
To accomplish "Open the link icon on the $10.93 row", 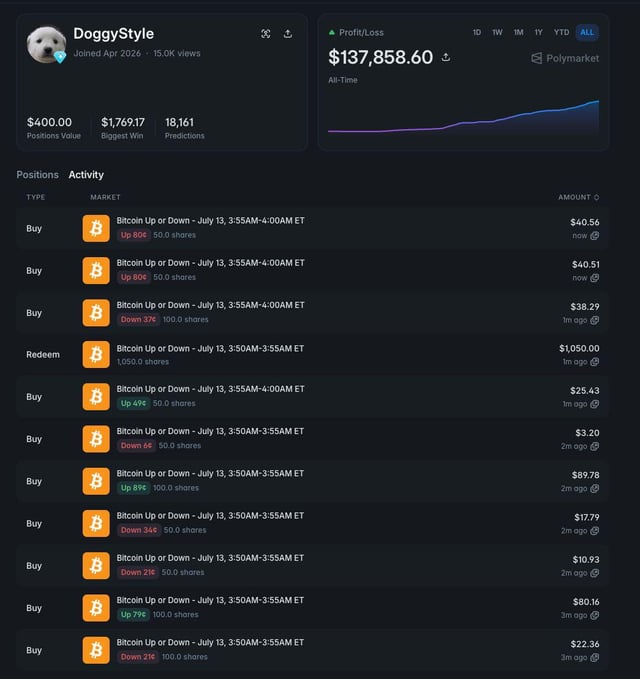I will click(x=595, y=573).
